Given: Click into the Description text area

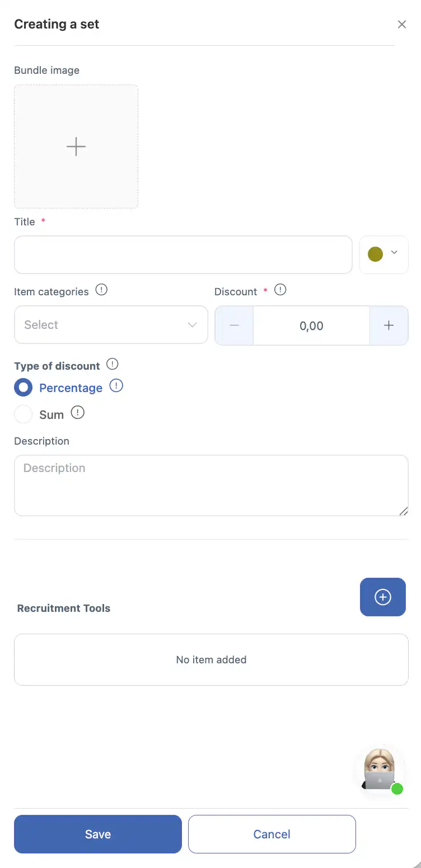Looking at the screenshot, I should coord(211,485).
